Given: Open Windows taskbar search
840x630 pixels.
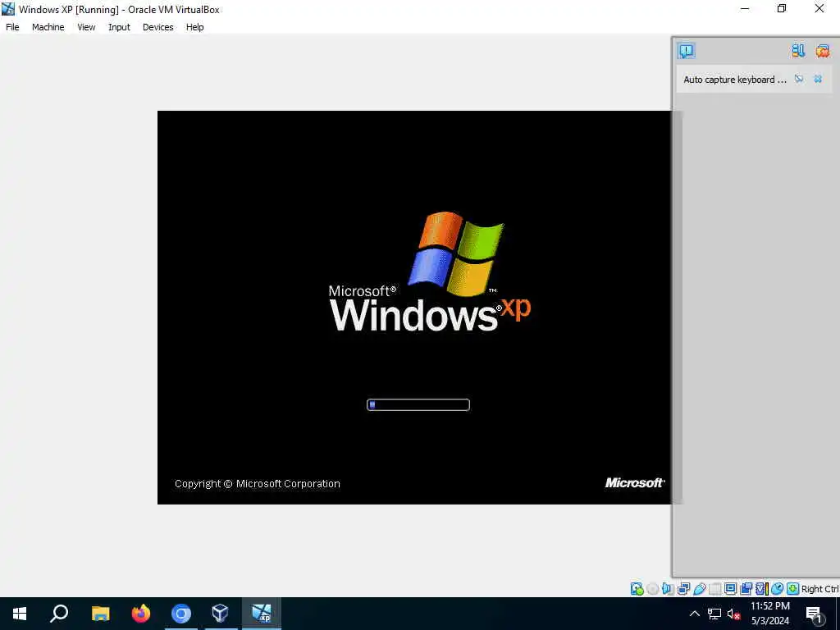Looking at the screenshot, I should click(59, 614).
